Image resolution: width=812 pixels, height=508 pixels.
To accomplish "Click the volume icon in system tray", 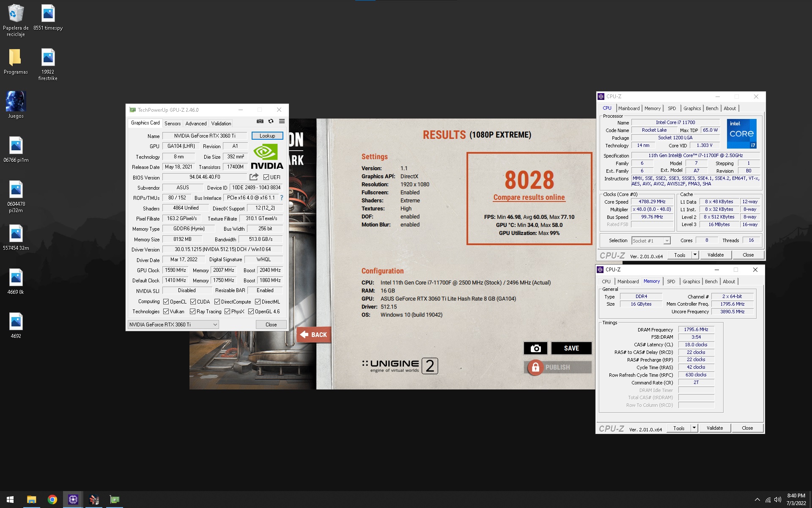I will (777, 500).
